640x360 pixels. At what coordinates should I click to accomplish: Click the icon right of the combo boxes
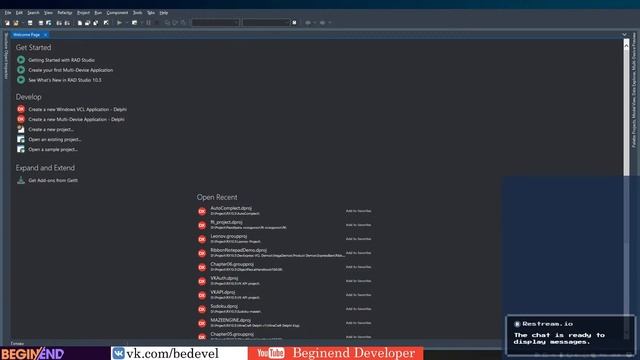pyautogui.click(x=294, y=23)
